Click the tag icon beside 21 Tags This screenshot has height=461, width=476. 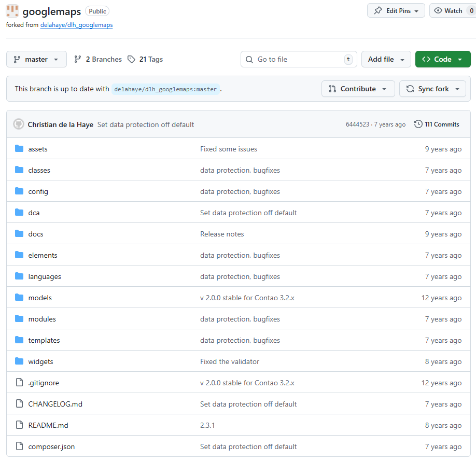132,60
